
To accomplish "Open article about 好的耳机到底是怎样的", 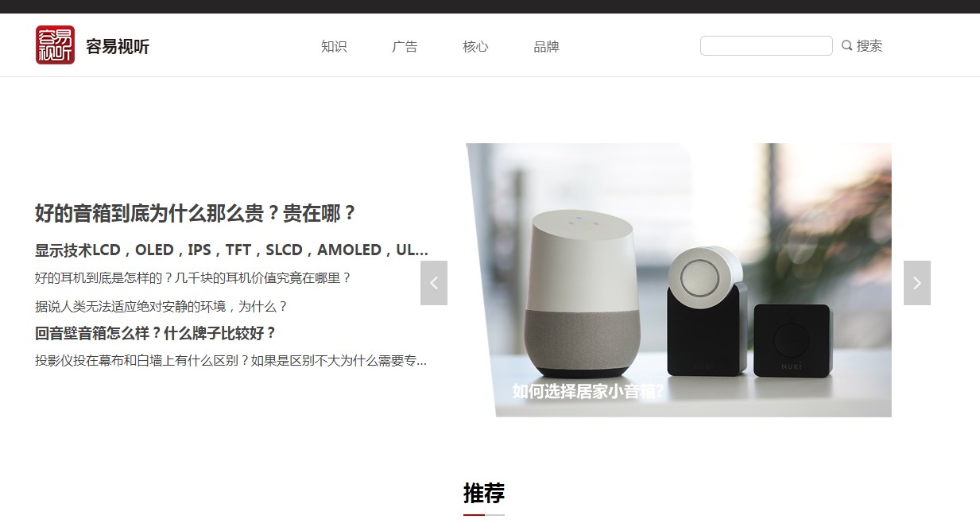I will coord(193,278).
